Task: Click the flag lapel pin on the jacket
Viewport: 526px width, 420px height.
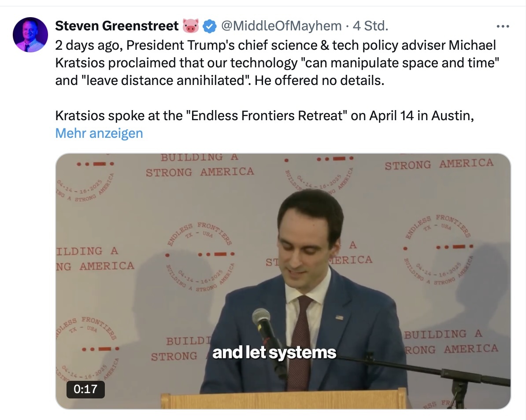Action: coord(340,317)
